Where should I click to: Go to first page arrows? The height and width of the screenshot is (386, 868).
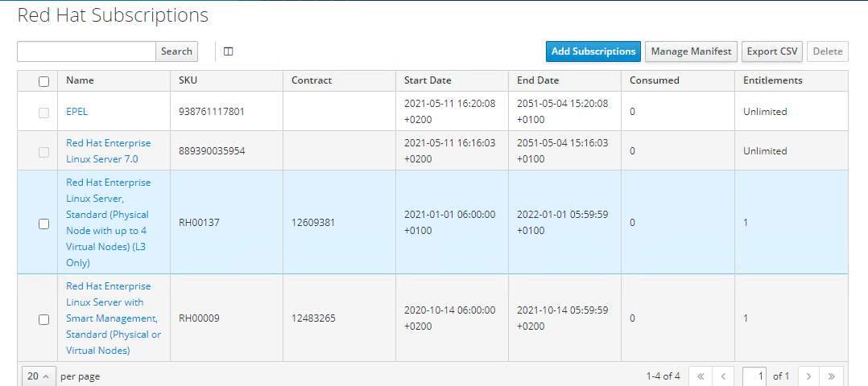pos(701,376)
